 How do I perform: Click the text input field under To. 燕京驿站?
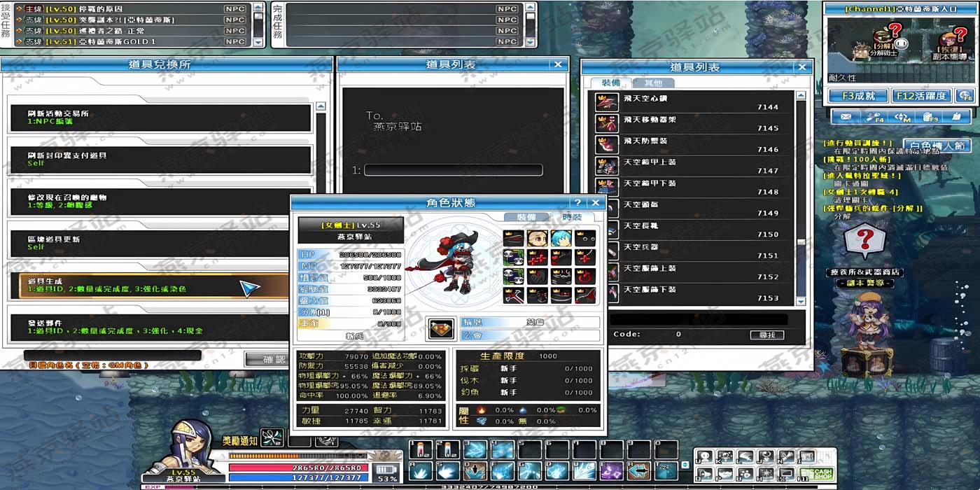tap(453, 170)
